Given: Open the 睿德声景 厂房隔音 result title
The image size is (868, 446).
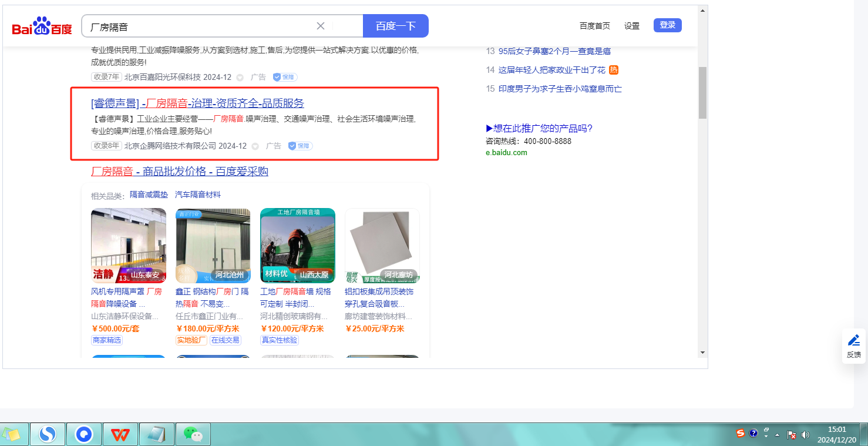Looking at the screenshot, I should [x=197, y=103].
